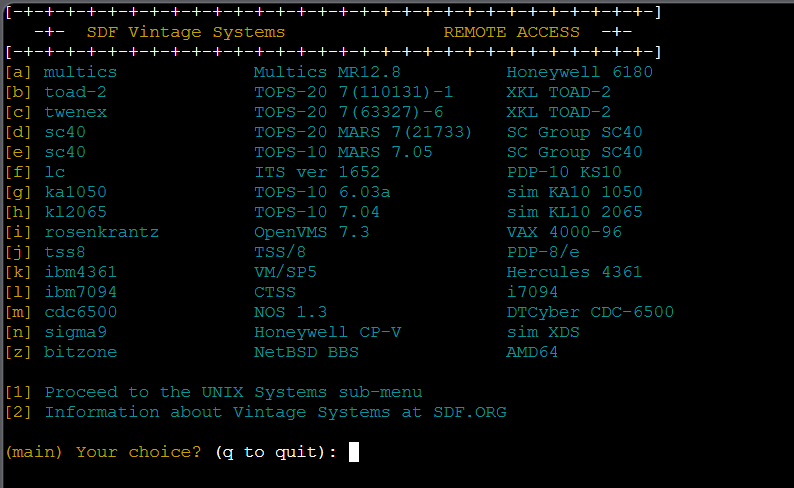Click the REMOTE ACCESS header text
Screen dimensions: 794x488
click(x=511, y=32)
